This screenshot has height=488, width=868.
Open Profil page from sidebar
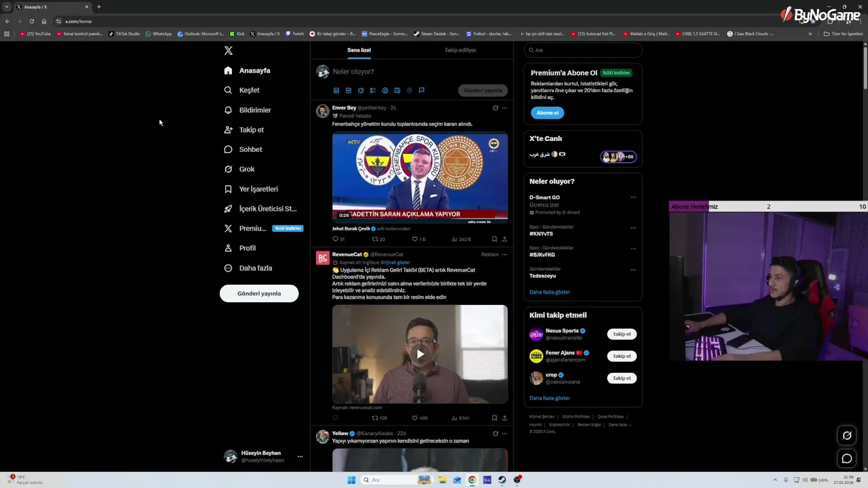tap(240, 248)
